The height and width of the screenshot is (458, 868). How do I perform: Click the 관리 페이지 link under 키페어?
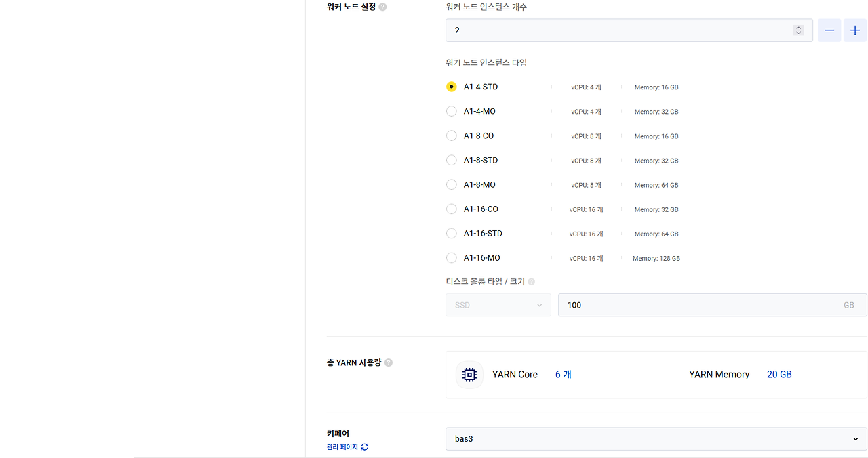341,447
